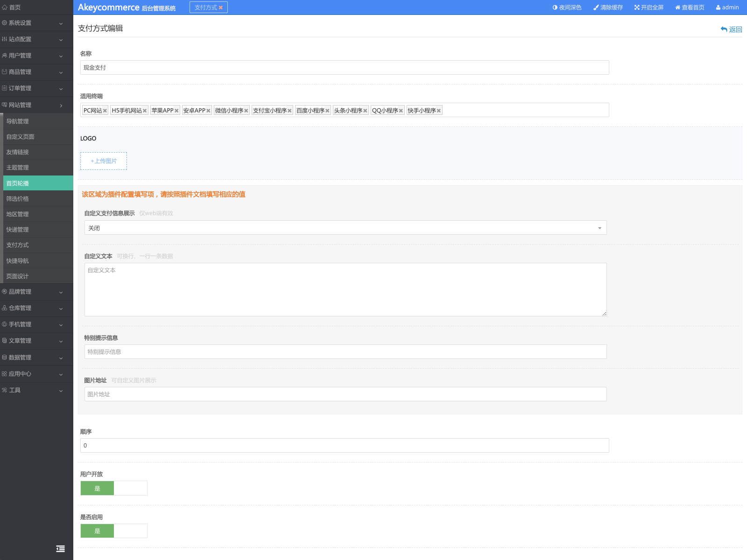
Task: Click the 仓库管理 icon
Action: pyautogui.click(x=5, y=308)
